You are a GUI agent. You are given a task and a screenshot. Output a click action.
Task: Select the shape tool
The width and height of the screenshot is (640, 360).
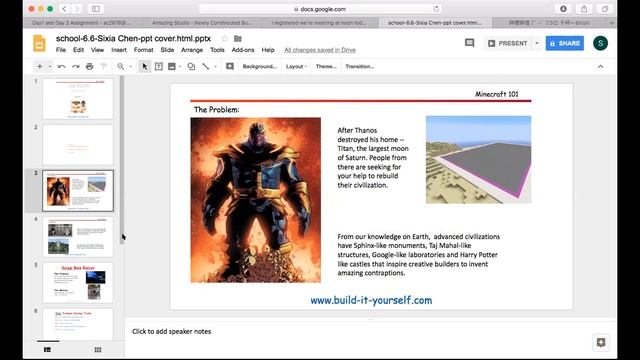191,66
